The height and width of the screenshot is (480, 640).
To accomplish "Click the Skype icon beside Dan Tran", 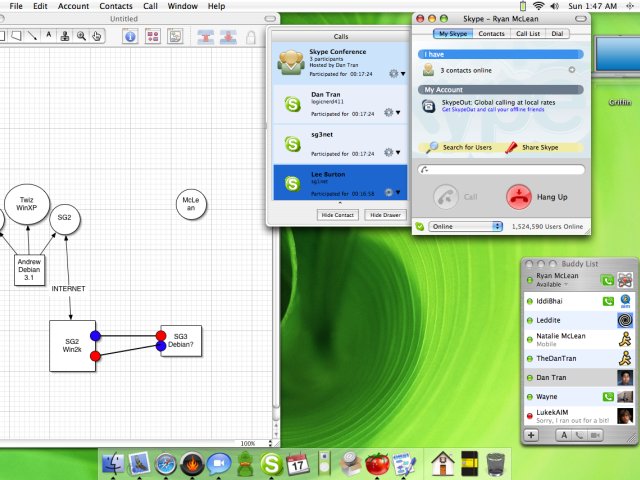I will pyautogui.click(x=293, y=104).
